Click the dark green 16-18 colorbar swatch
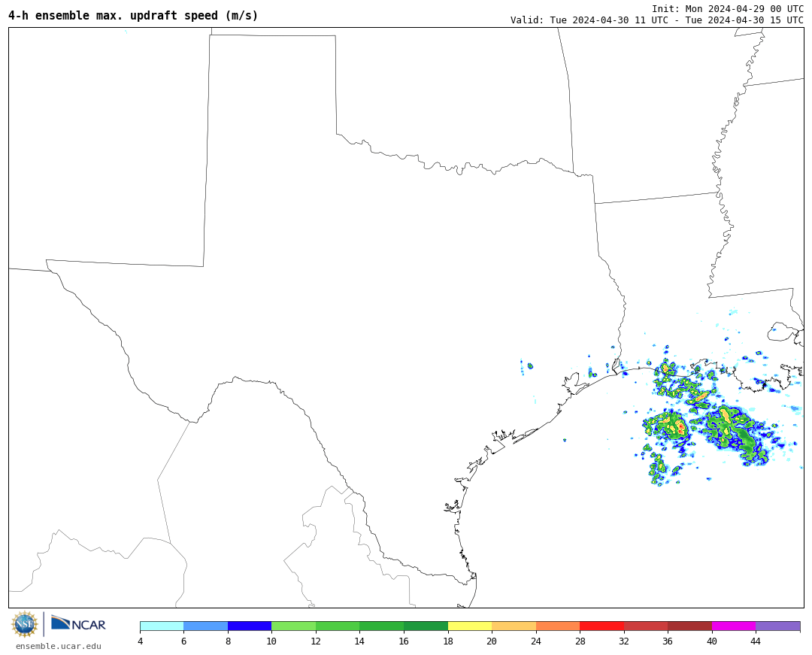812x655 pixels. [426, 626]
